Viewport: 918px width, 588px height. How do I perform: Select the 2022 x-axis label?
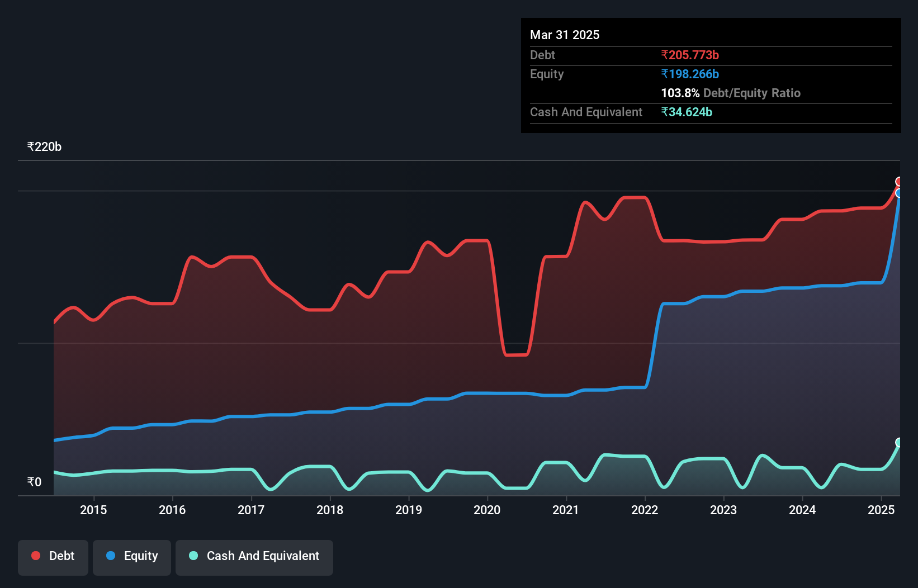point(645,510)
